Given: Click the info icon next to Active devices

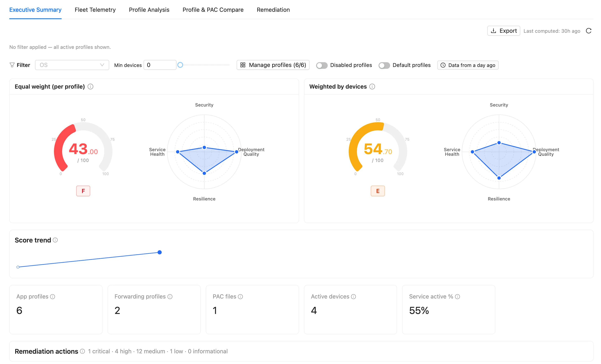Looking at the screenshot, I should pyautogui.click(x=353, y=297).
